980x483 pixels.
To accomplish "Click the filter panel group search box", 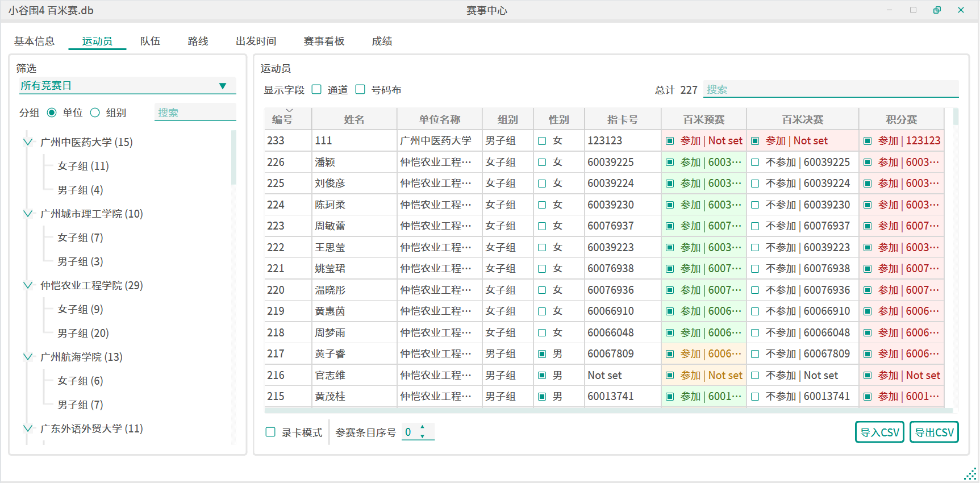I will pos(195,113).
